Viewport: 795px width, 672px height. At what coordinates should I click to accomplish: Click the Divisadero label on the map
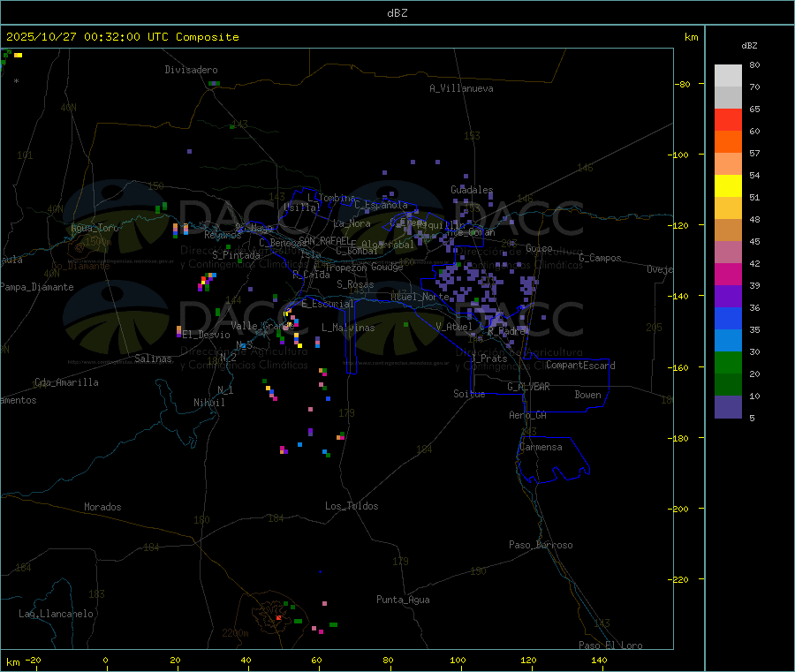click(191, 70)
